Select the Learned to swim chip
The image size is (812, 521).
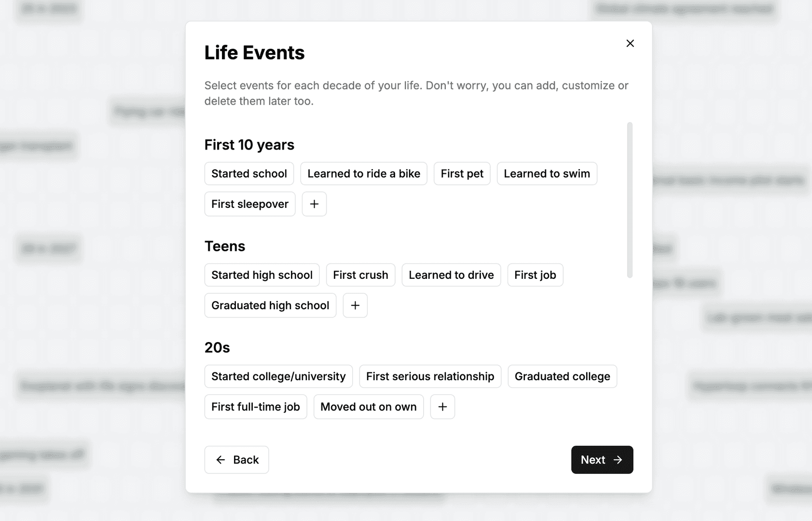(x=547, y=174)
